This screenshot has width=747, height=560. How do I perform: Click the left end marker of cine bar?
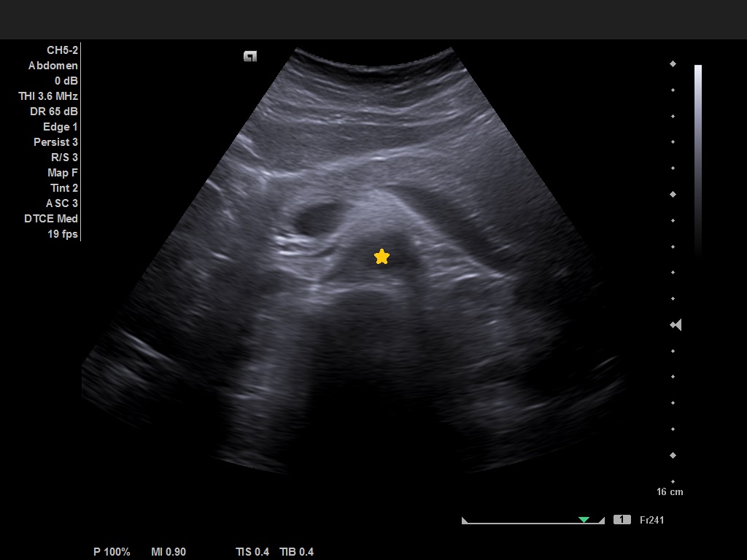[464, 521]
